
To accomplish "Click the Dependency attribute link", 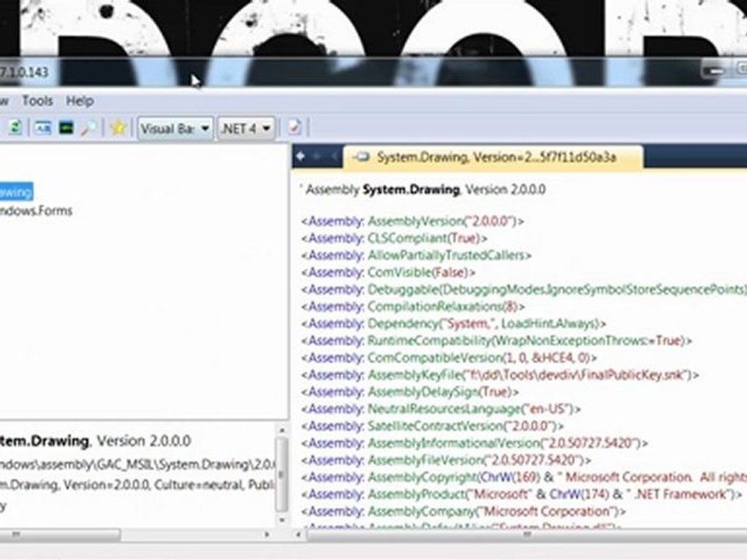I will tap(402, 324).
